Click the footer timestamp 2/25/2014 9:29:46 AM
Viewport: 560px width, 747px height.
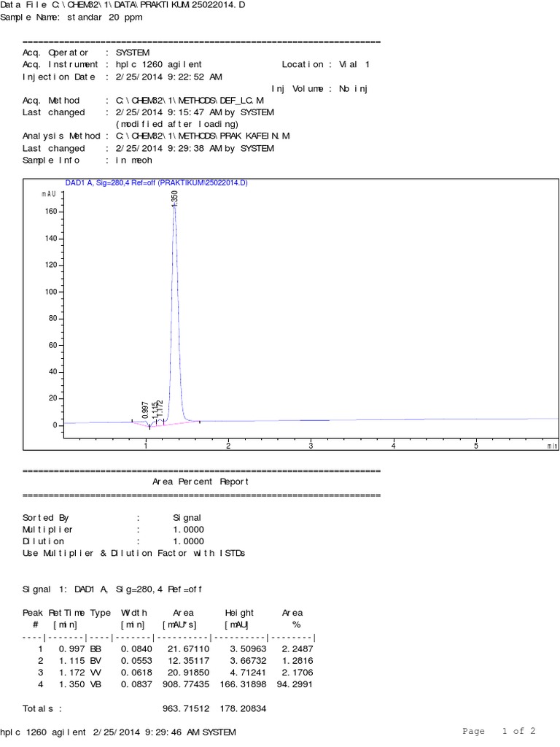[x=144, y=732]
